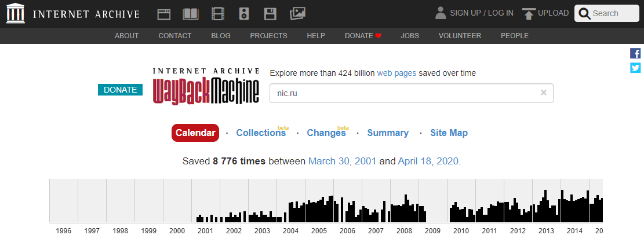Select year 2009 on the timeline

432,231
